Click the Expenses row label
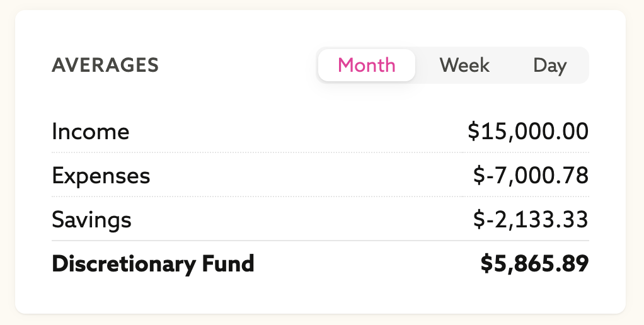Image resolution: width=644 pixels, height=325 pixels. [101, 176]
